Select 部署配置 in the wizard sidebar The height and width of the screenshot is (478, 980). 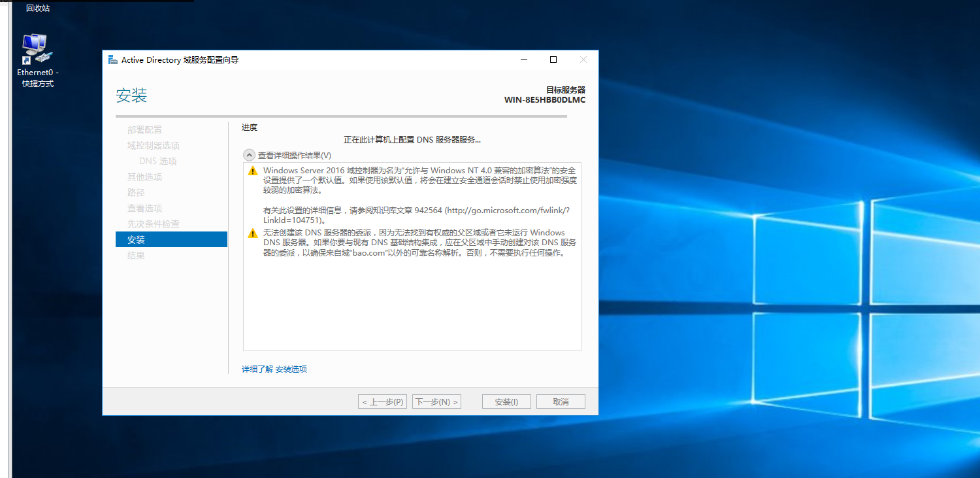145,129
